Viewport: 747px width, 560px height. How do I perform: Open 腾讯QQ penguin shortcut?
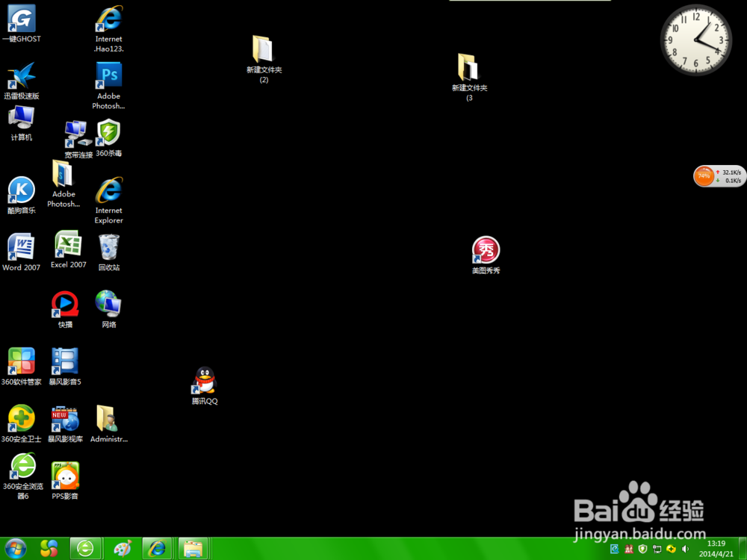(205, 386)
